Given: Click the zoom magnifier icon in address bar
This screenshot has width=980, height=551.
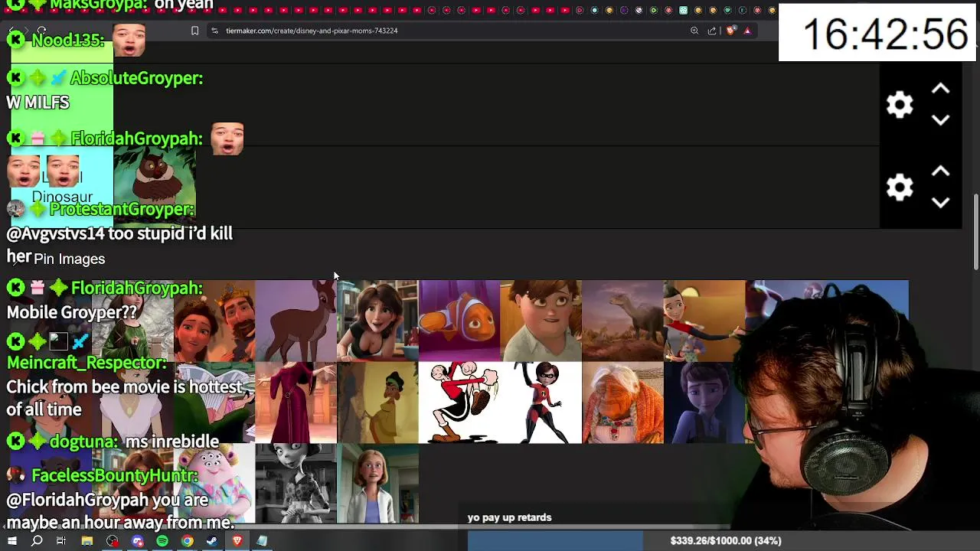Looking at the screenshot, I should (x=694, y=31).
